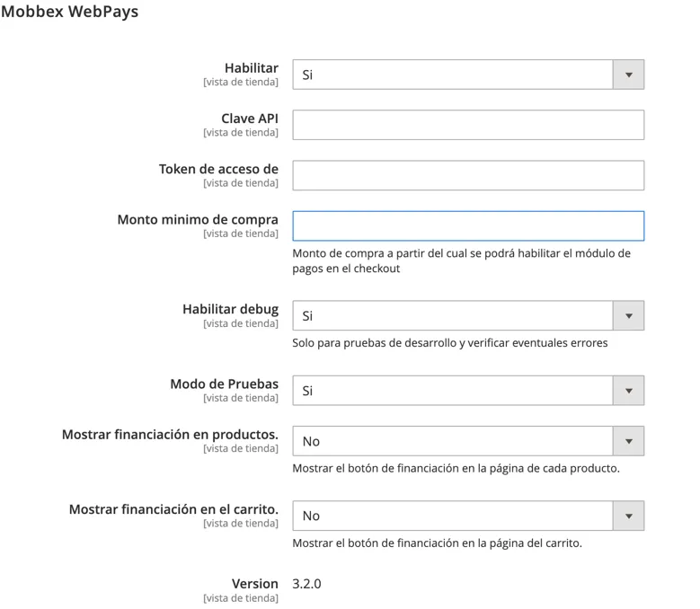Click the Version 3.2.0 value
700x609 pixels.
(x=306, y=584)
